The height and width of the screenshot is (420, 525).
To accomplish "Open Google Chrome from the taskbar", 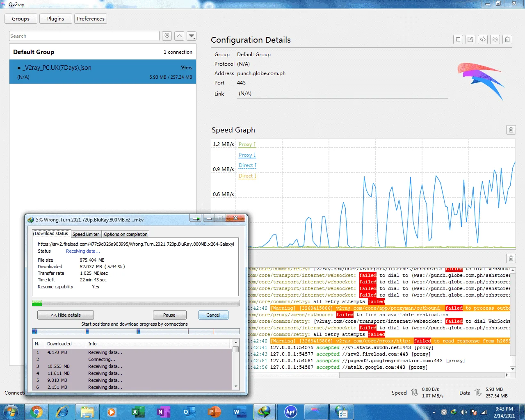I will (36, 412).
